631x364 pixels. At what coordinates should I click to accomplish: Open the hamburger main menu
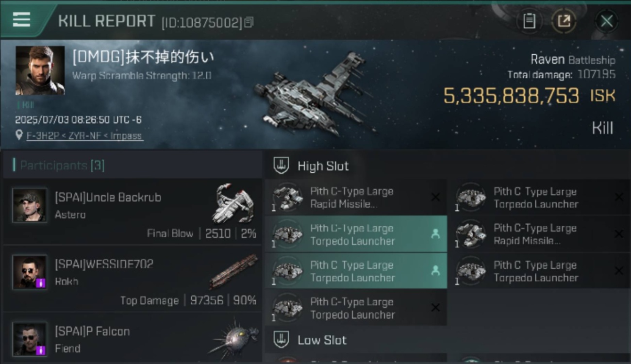coord(21,19)
